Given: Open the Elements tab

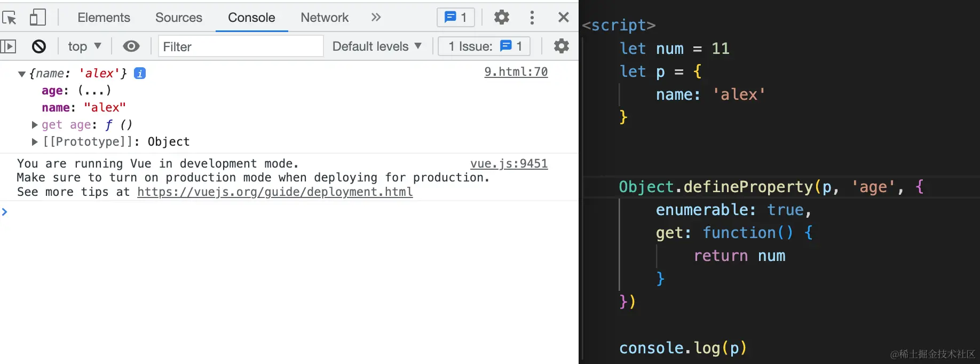Looking at the screenshot, I should [104, 18].
